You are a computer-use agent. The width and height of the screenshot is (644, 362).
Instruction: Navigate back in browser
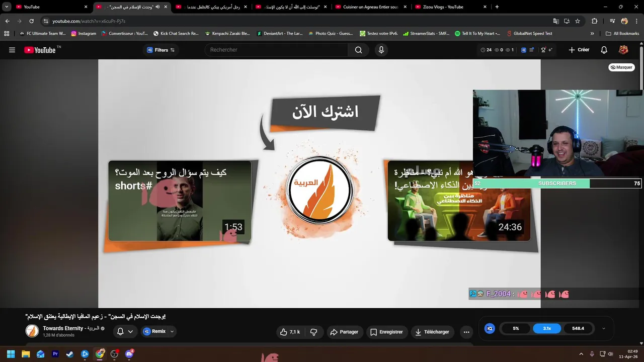(x=7, y=21)
